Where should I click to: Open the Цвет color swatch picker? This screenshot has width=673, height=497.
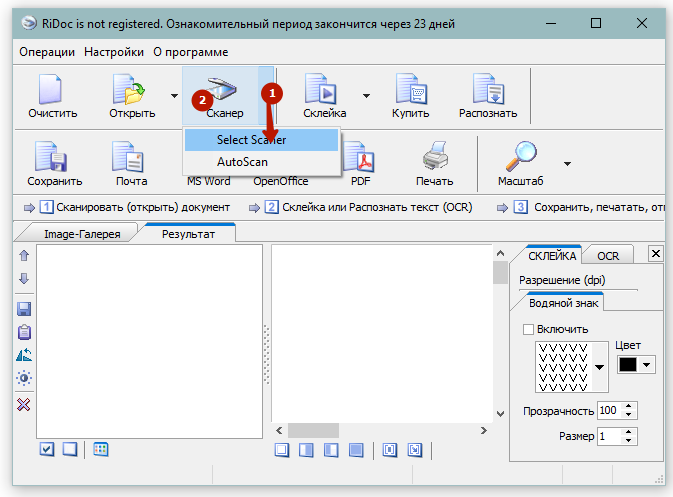[635, 365]
